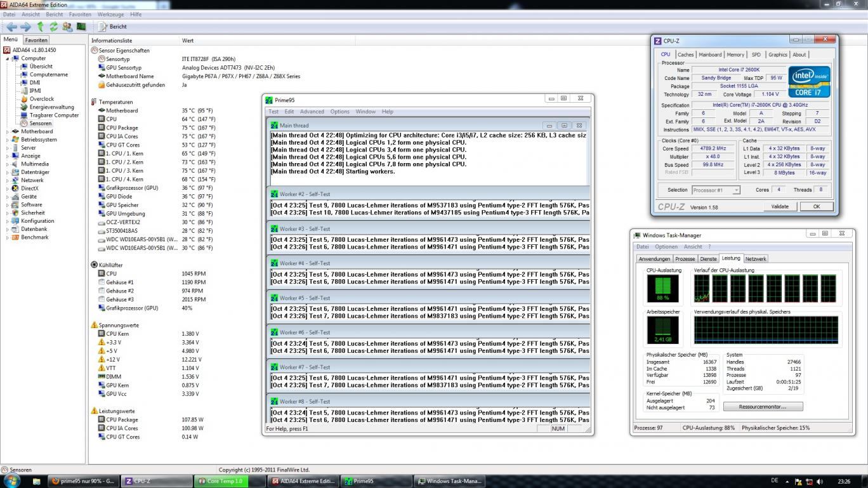Open Task Manager Prozesse tab
868x488 pixels.
click(685, 259)
